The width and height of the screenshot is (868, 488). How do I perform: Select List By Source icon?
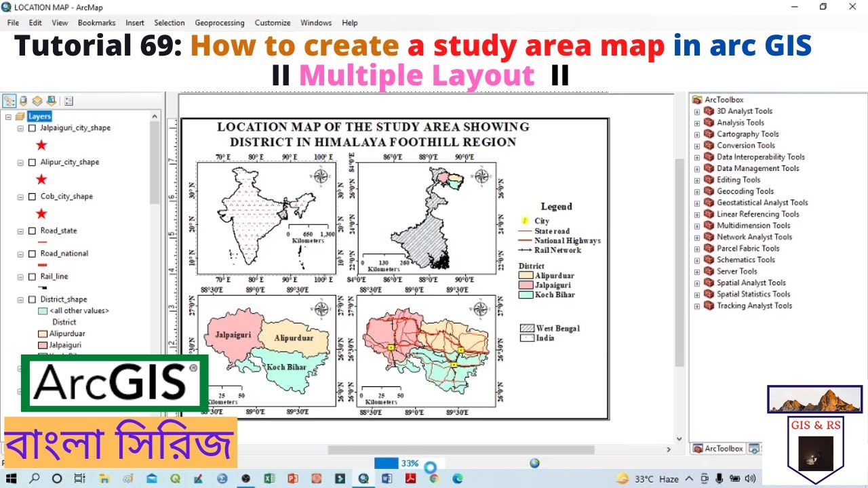[x=24, y=101]
